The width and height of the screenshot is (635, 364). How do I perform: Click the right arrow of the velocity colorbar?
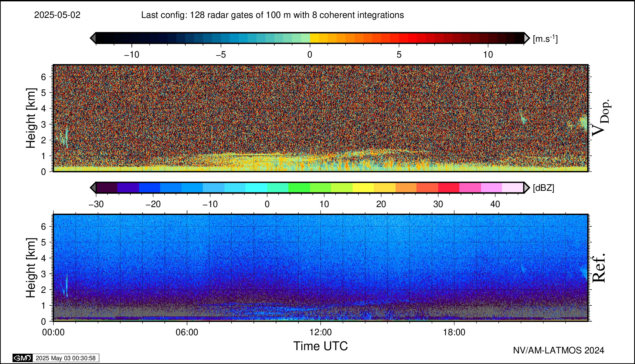click(527, 38)
